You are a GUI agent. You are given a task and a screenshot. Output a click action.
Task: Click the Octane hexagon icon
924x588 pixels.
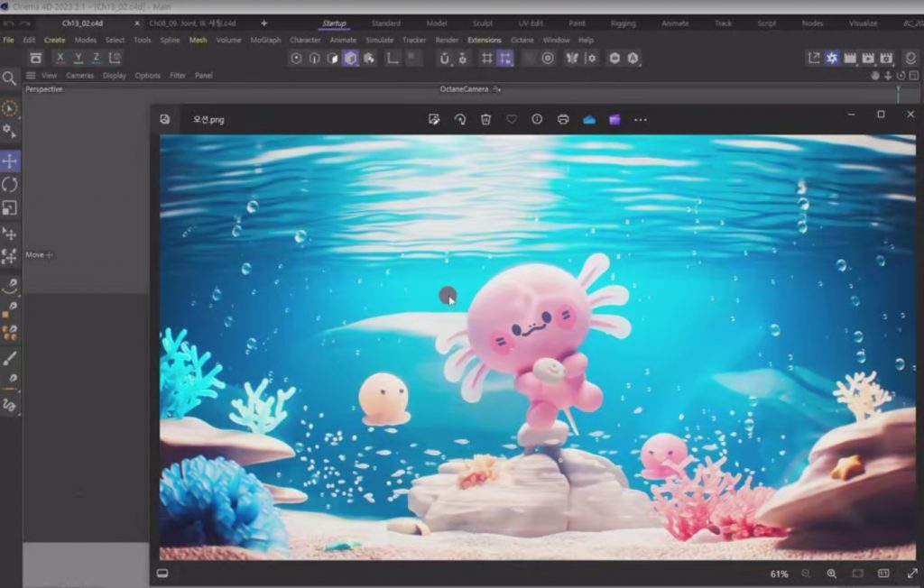[x=614, y=59]
